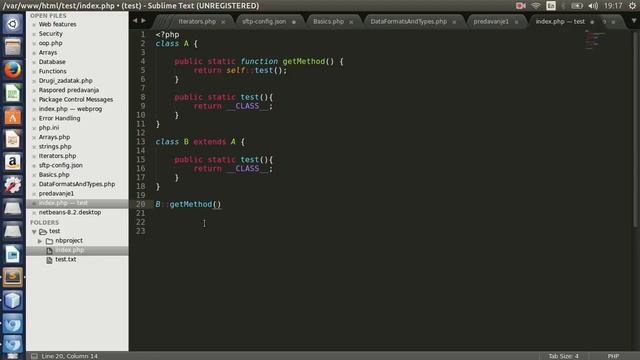Launch LibreOffice Calc from the dock
Viewport: 640px width, 360px height.
(x=13, y=93)
